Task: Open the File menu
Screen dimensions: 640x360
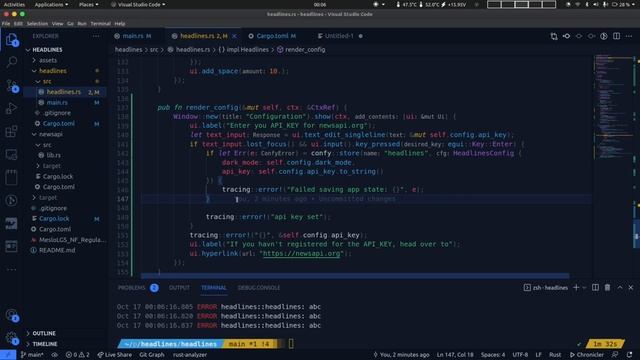Action: [6, 24]
